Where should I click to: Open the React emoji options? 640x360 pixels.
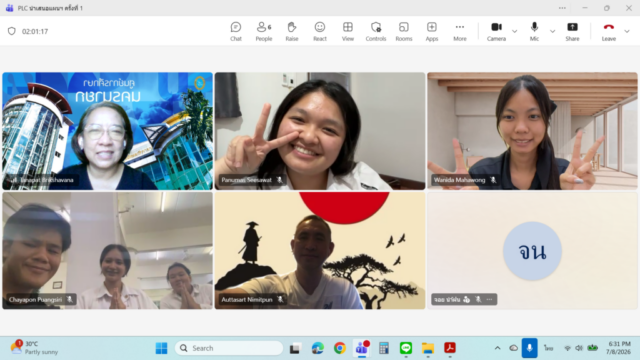[x=320, y=31]
